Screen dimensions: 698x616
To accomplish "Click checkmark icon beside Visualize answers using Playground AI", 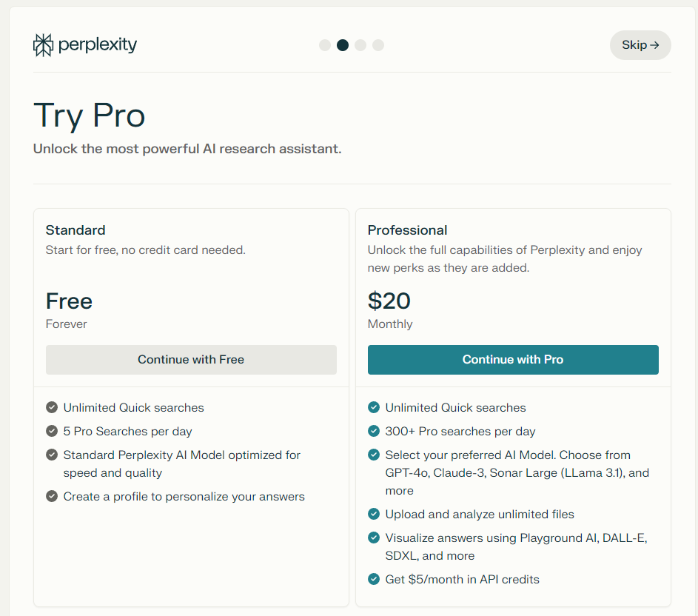I will pyautogui.click(x=374, y=538).
